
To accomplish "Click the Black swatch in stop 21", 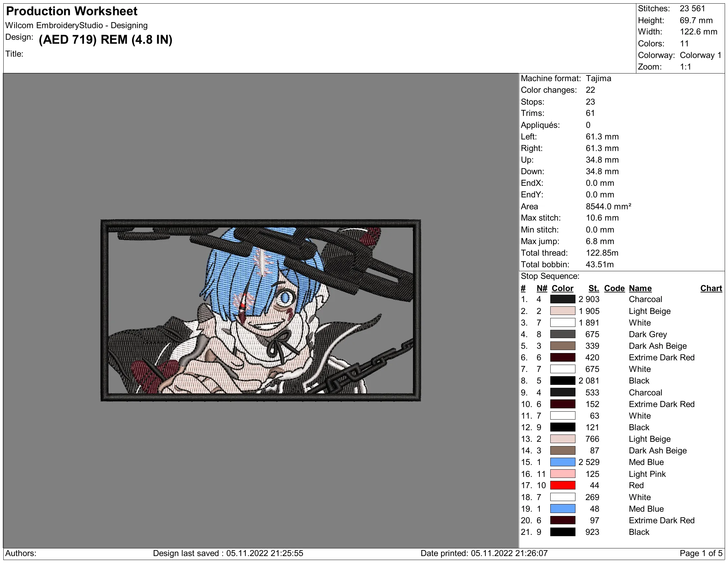I will point(563,532).
